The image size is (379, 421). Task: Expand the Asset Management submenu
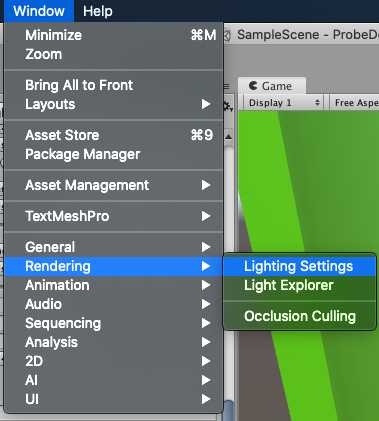(x=114, y=185)
